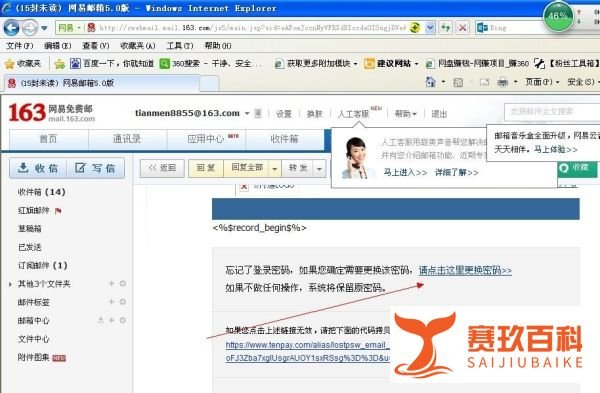
Task: Open the 帮助 dropdown in mail header
Action: click(405, 114)
